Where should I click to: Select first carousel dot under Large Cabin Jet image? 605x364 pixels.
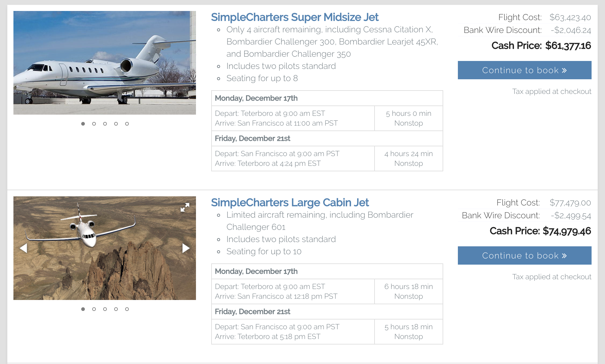coord(83,309)
